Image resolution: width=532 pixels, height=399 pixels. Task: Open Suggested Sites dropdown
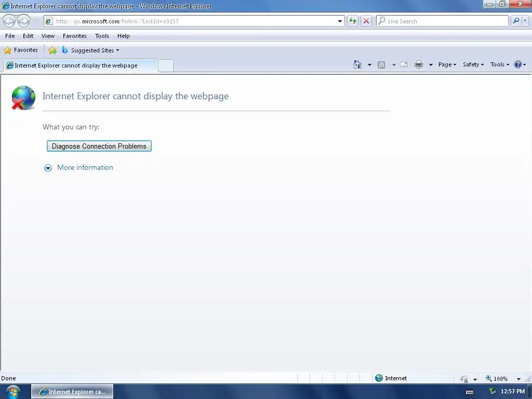90,50
